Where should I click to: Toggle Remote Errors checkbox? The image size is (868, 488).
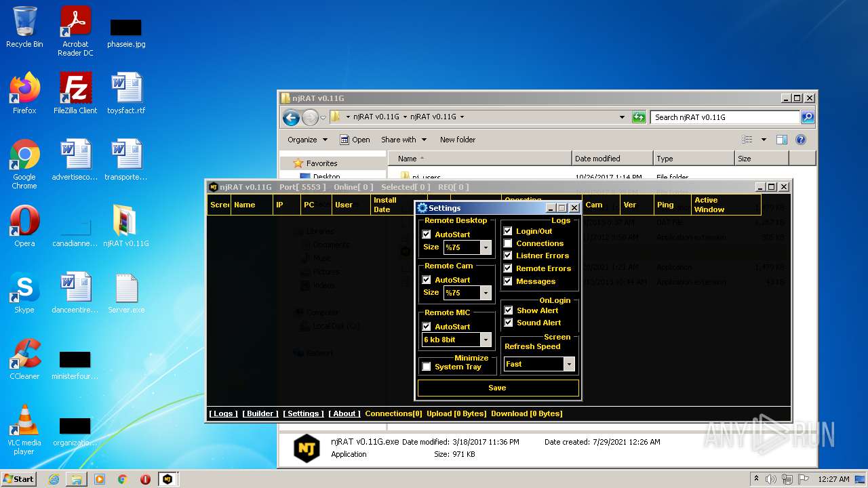pyautogui.click(x=508, y=268)
